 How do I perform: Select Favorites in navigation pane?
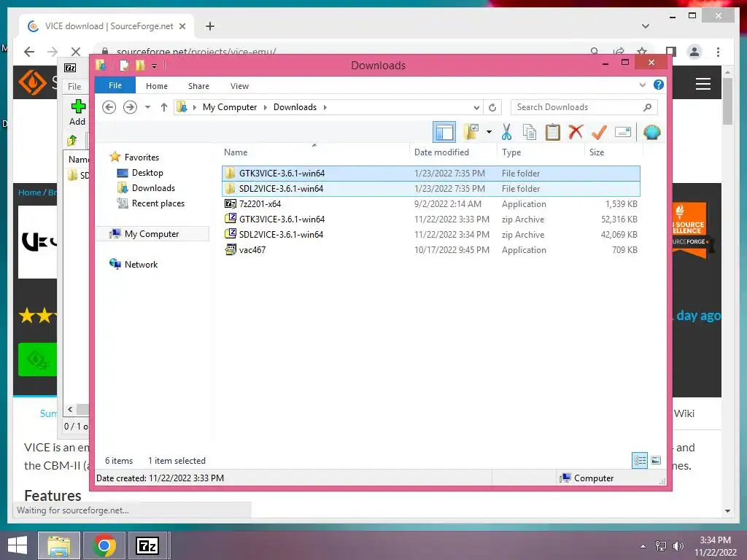(142, 157)
